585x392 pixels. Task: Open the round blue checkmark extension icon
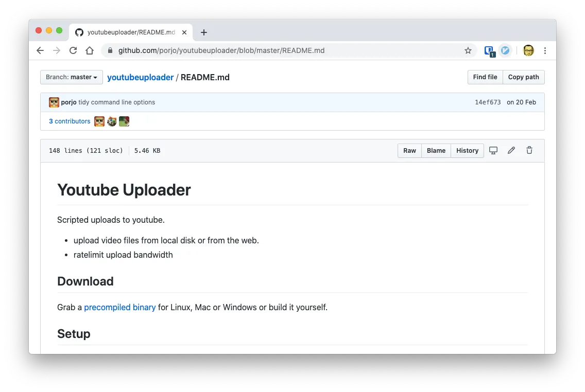(505, 50)
